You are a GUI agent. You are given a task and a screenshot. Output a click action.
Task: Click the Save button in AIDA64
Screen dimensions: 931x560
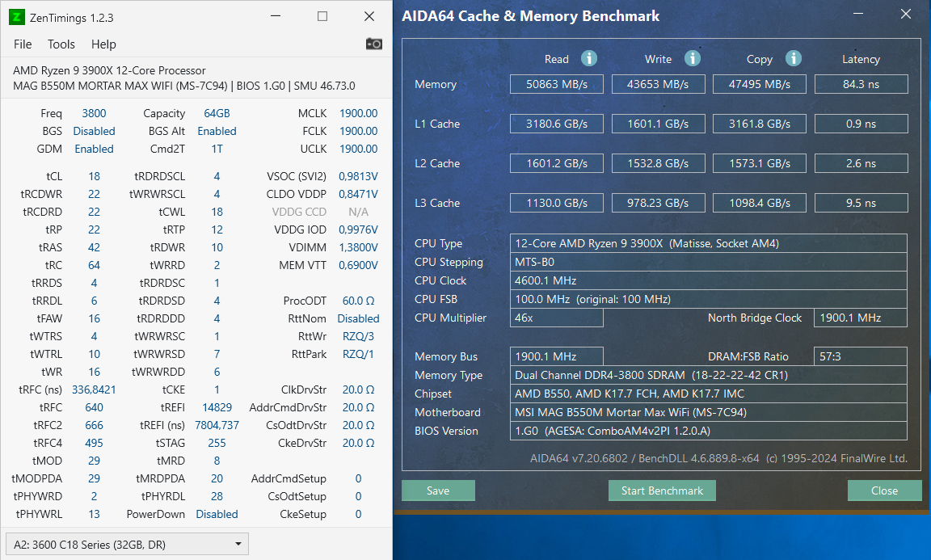point(438,491)
